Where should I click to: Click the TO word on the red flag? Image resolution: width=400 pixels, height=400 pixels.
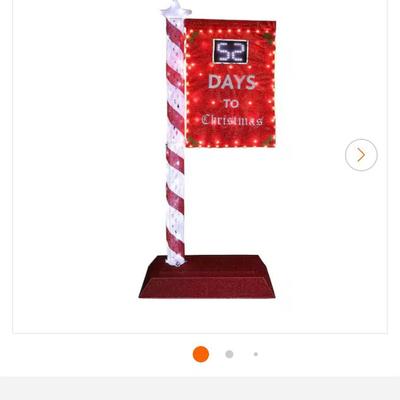(x=231, y=104)
